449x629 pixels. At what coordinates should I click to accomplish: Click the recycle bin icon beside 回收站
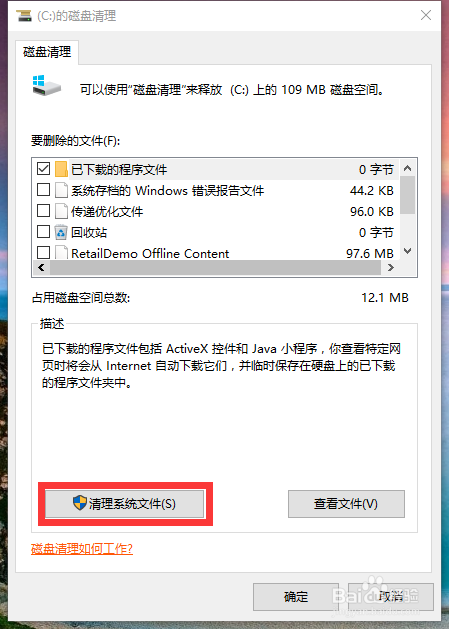[61, 232]
